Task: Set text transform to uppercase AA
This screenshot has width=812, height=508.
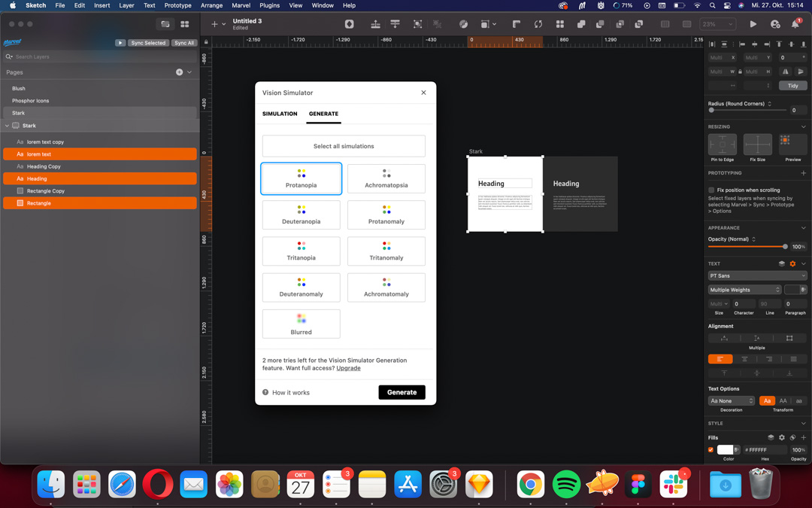Action: pos(783,400)
